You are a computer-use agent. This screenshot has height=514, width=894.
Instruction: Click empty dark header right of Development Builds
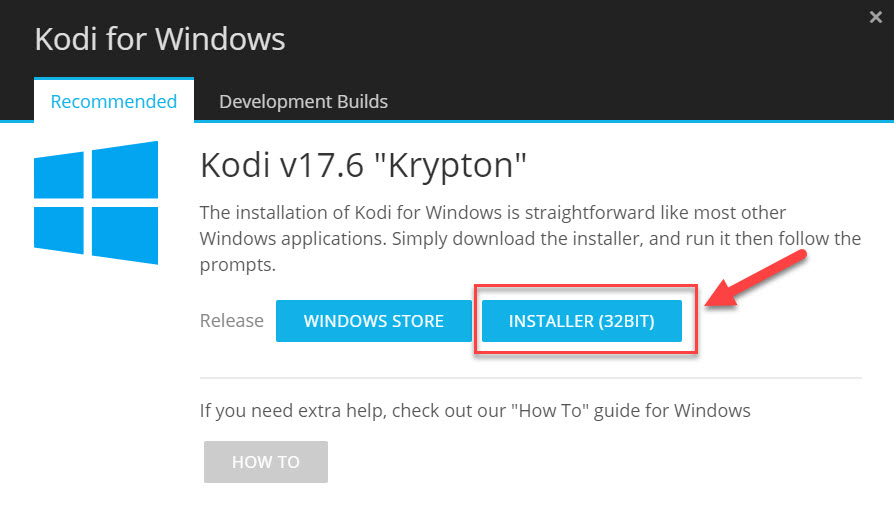(639, 100)
